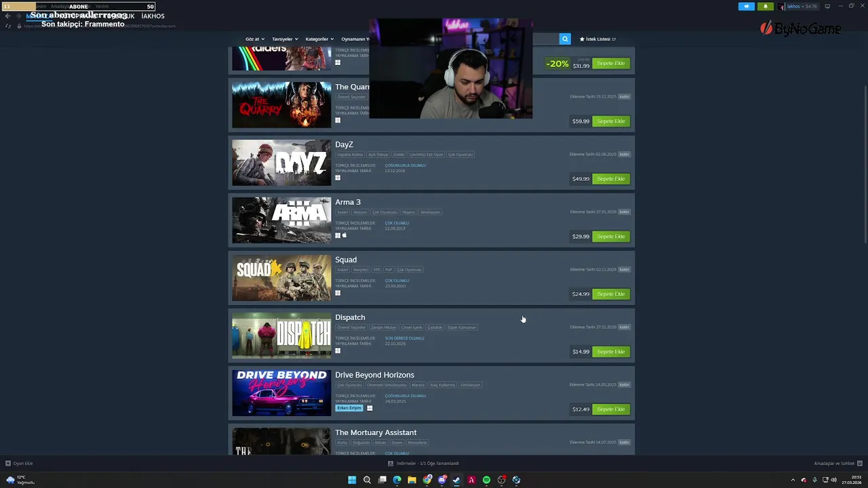Open Drive Beyond Horizons thumbnail

pos(281,393)
